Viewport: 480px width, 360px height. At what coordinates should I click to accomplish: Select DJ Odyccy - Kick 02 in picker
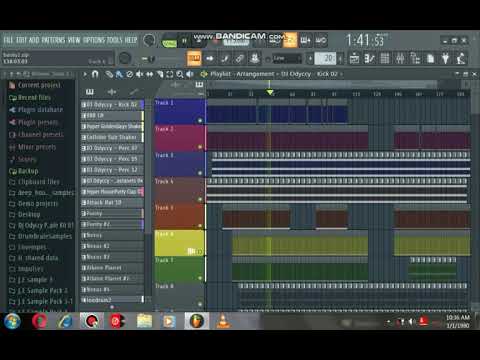[x=112, y=105]
